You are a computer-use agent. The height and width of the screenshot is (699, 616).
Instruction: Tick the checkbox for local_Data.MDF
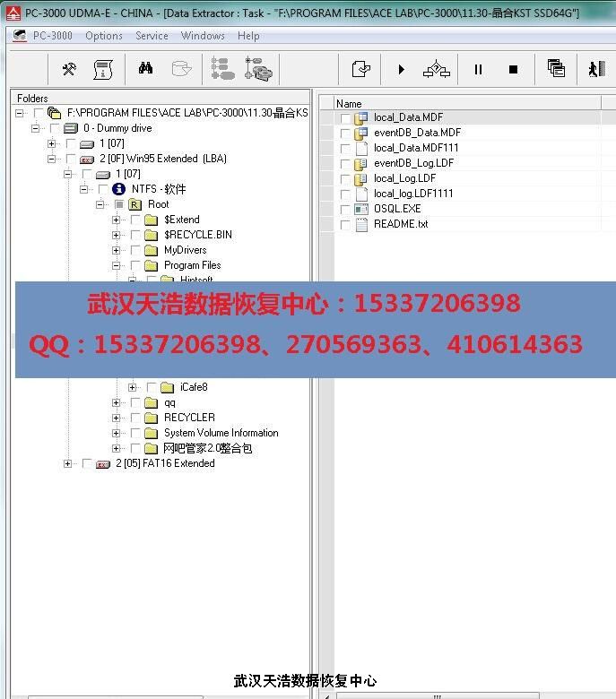pos(345,117)
